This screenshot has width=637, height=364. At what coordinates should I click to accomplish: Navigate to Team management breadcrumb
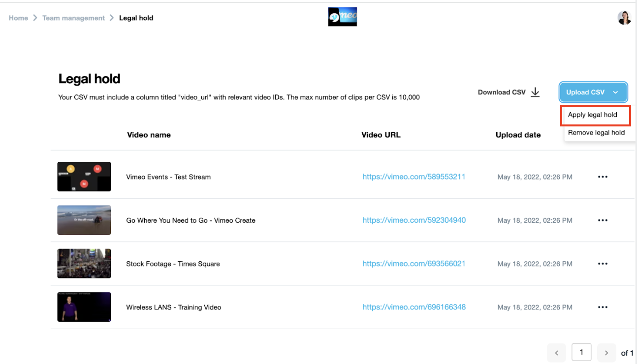pos(73,18)
